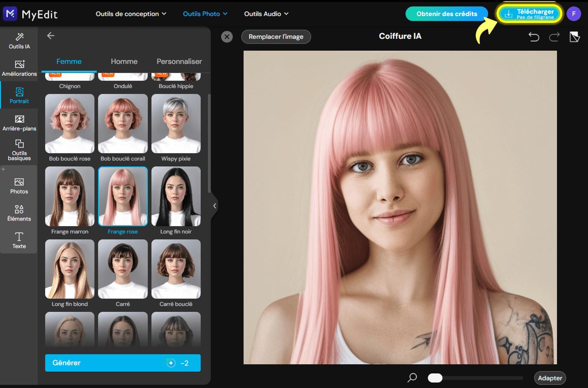Click the pink-haired portrait preview image
The width and height of the screenshot is (588, 388).
pyautogui.click(x=400, y=207)
